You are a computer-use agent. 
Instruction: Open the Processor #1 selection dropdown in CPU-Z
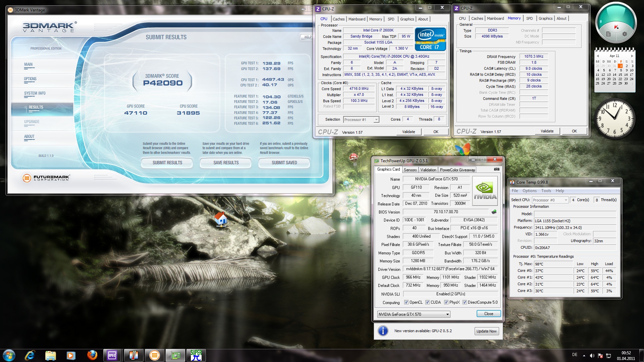(x=361, y=120)
